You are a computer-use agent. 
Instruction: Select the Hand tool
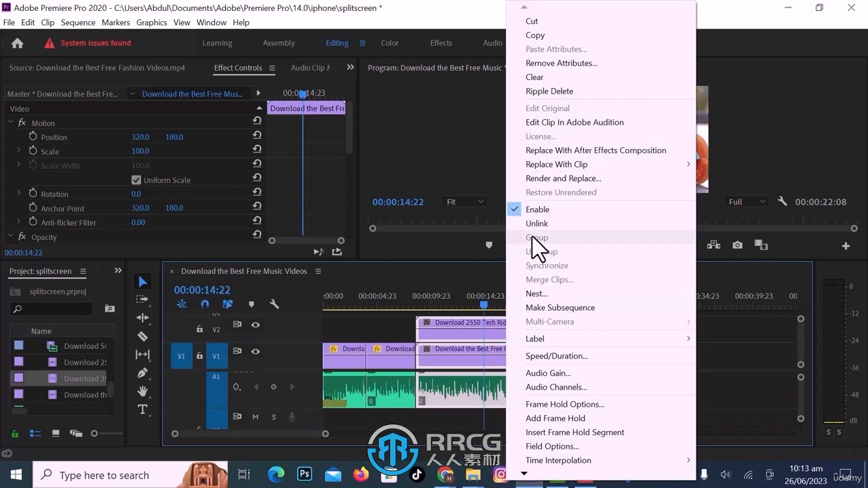click(142, 391)
